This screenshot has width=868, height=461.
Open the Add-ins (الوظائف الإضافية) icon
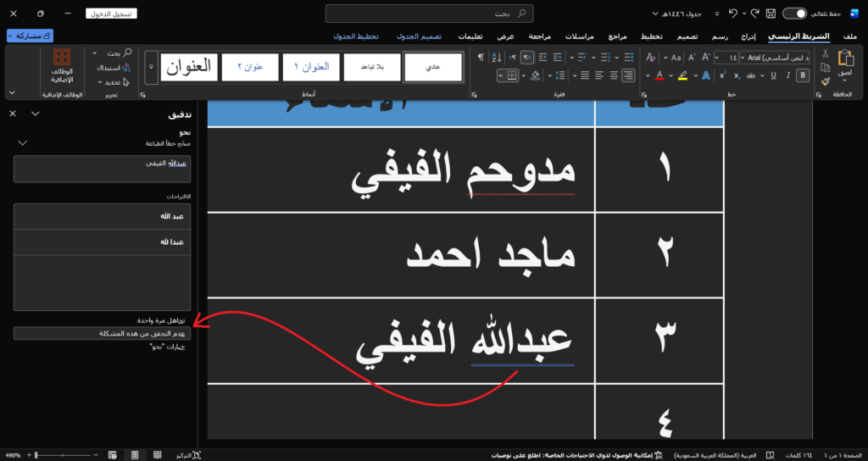[x=62, y=68]
